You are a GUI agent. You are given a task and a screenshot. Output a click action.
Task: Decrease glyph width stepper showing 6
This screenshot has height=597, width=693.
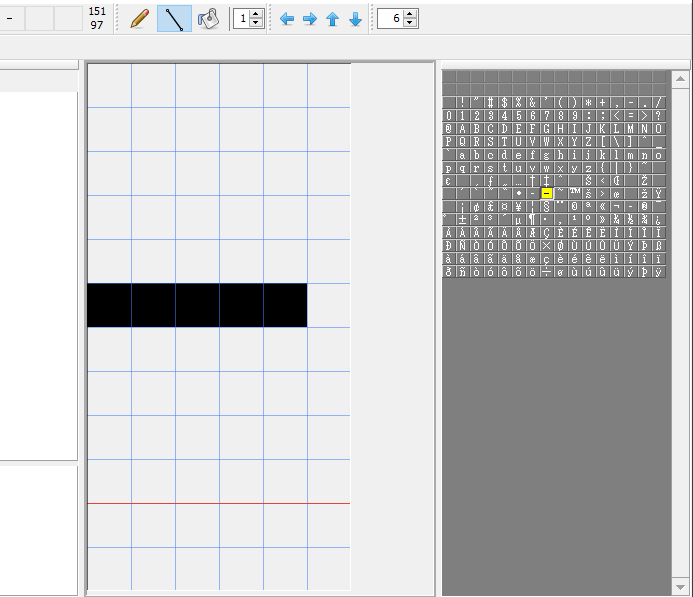[x=410, y=23]
